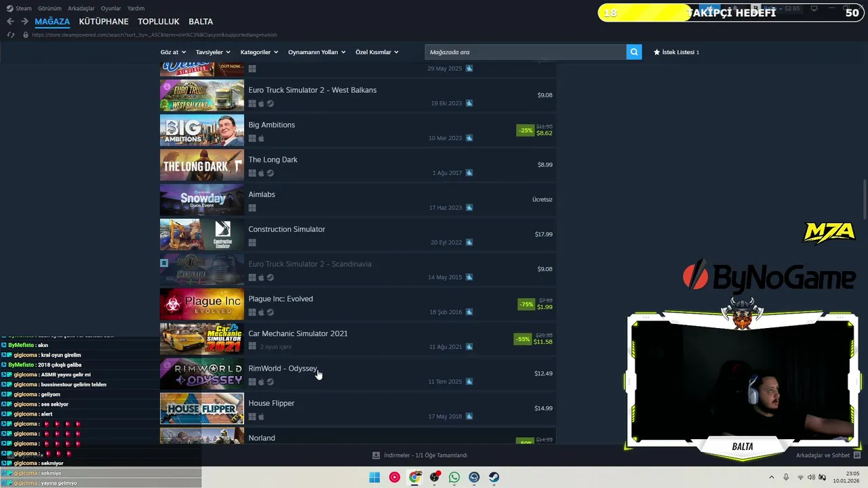Open Plague Inc: Evolved title link
868x488 pixels.
(281, 298)
